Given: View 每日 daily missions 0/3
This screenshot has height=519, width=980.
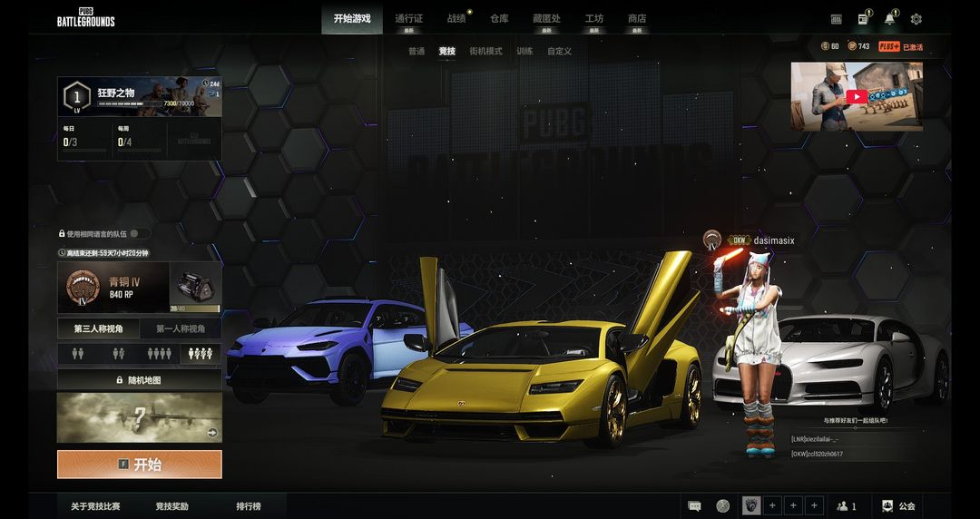Looking at the screenshot, I should point(84,139).
